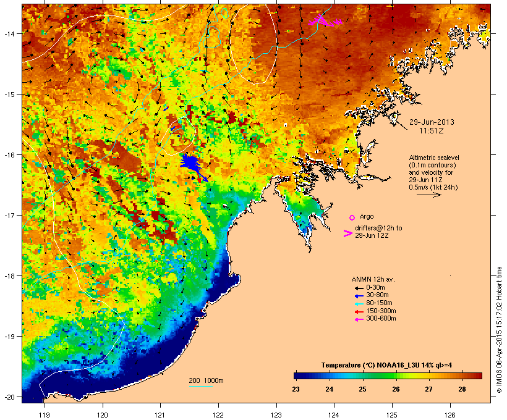This screenshot has height=420, width=507.
Task: Click the 'Argo' legend label
Action: pos(367,216)
